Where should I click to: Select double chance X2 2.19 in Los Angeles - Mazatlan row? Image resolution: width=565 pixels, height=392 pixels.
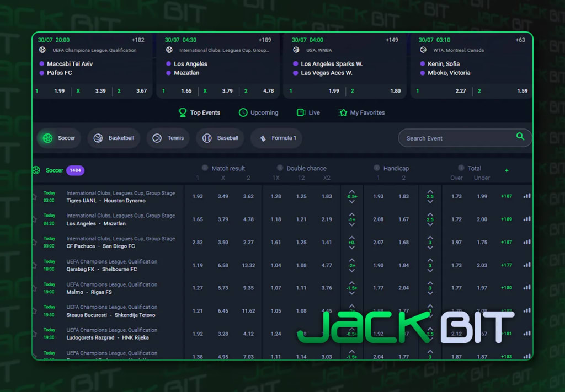coord(327,219)
